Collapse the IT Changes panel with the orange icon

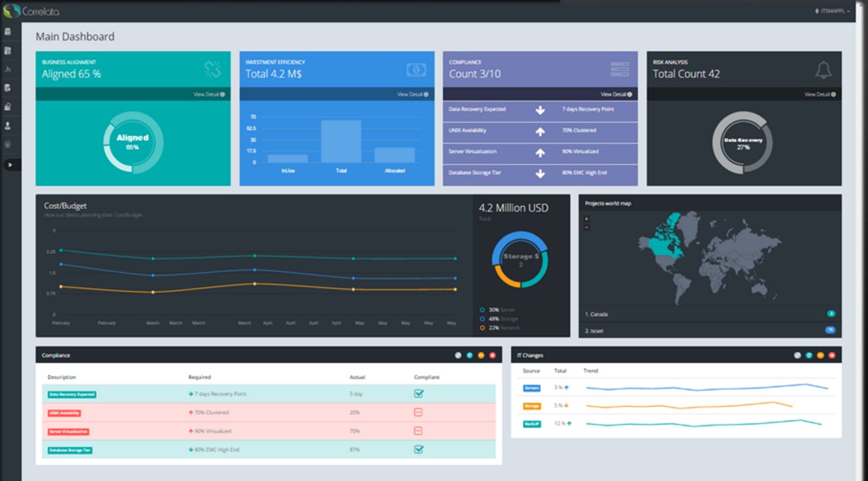[x=820, y=355]
